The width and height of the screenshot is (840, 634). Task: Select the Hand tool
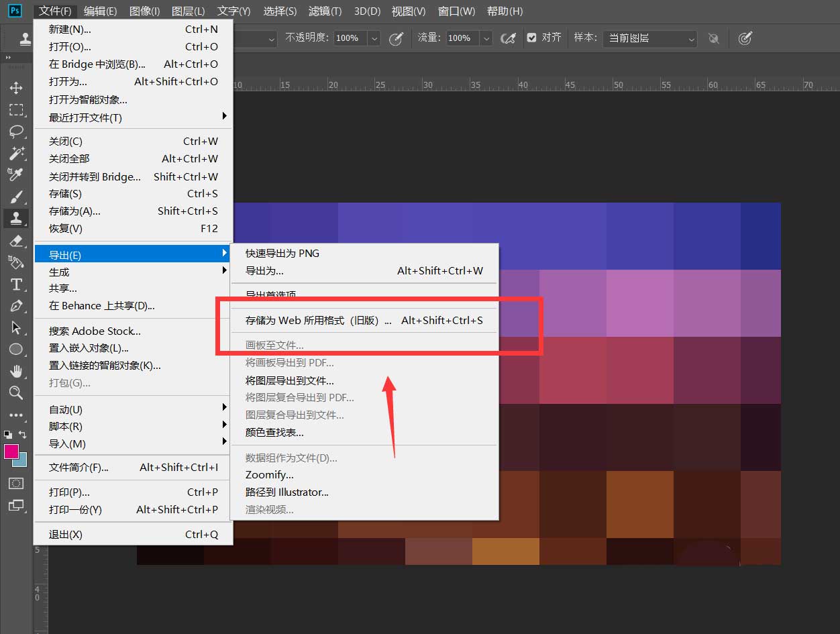pos(16,371)
